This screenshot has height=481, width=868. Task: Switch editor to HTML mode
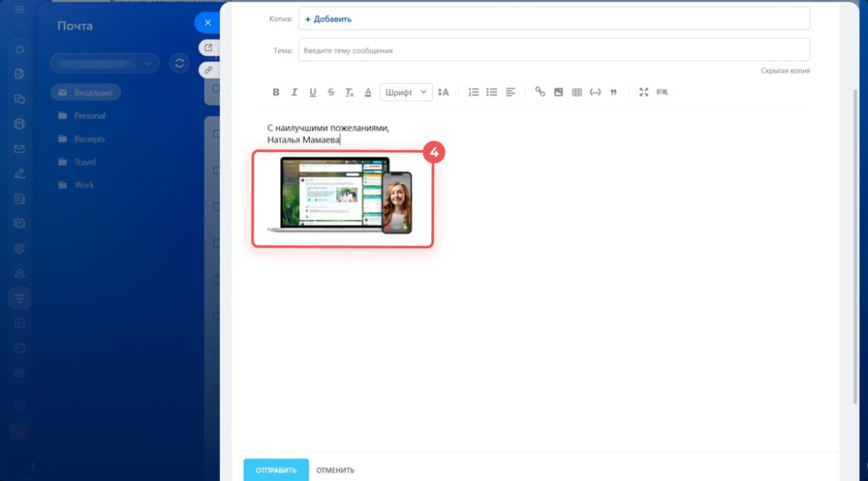point(663,92)
